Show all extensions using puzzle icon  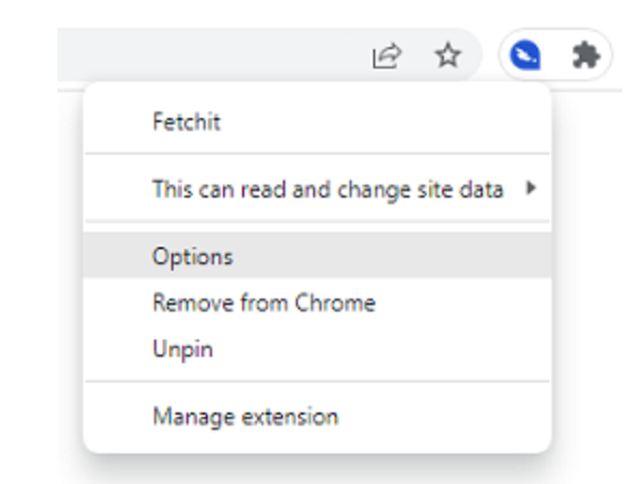[x=585, y=56]
